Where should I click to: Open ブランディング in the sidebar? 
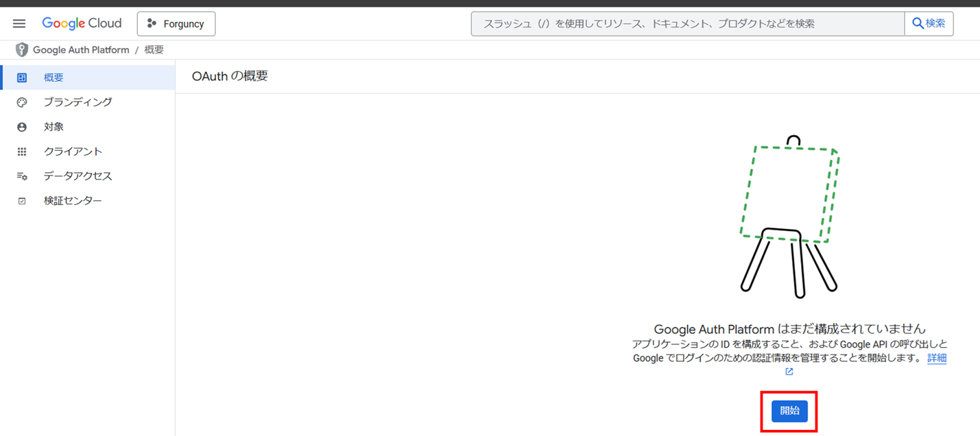(88, 102)
